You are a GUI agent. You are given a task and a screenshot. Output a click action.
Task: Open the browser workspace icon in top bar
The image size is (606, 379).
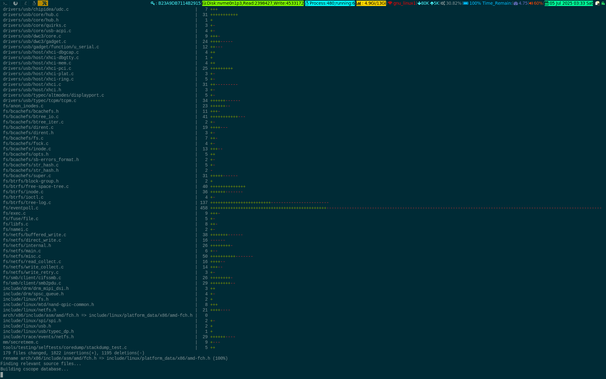tap(15, 3)
